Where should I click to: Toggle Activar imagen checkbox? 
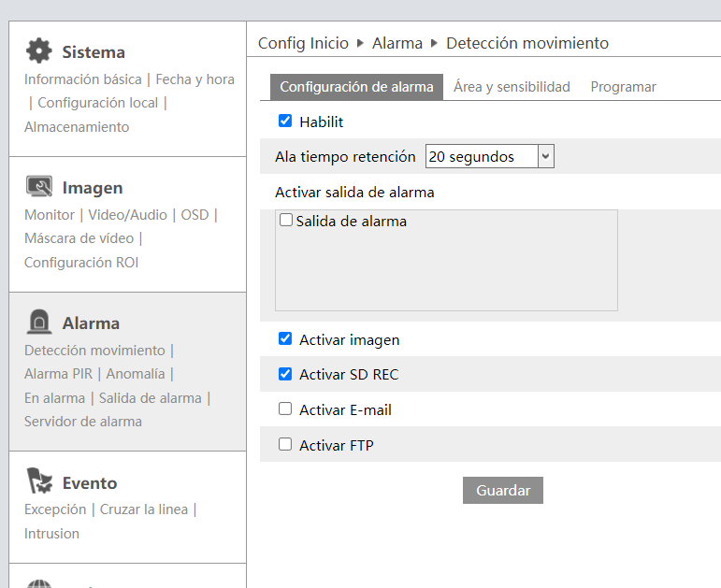pos(285,338)
